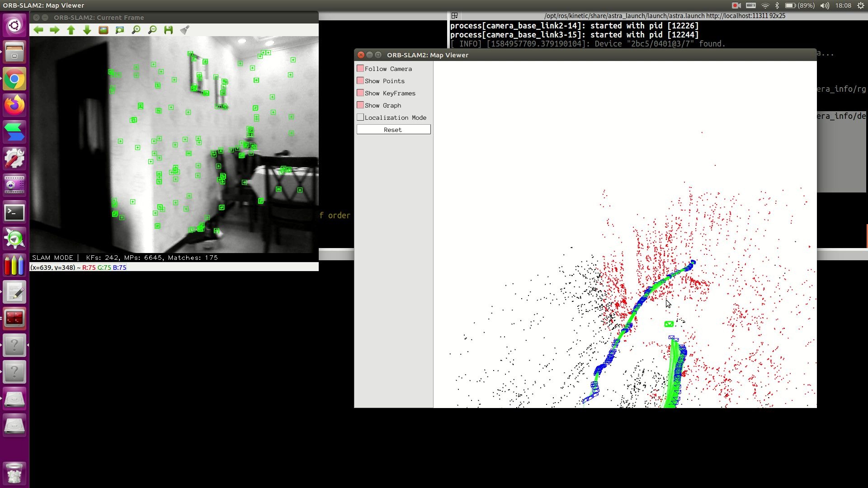Click the terminal Device found INFO line
Screen dimensions: 868x488
tap(588, 44)
